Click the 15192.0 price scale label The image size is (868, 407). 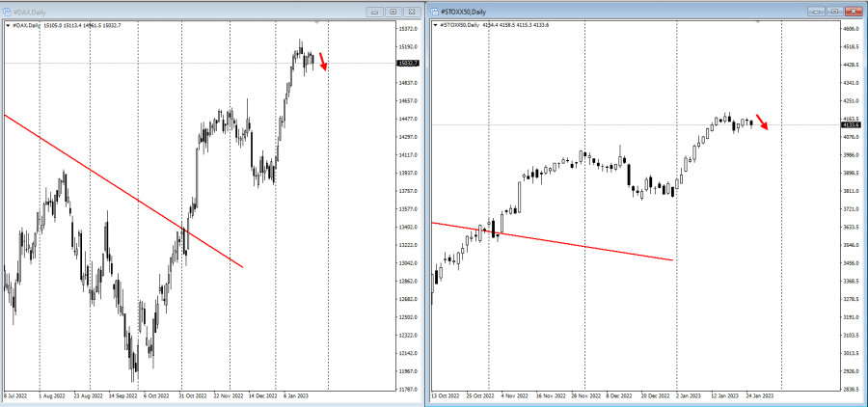point(408,47)
